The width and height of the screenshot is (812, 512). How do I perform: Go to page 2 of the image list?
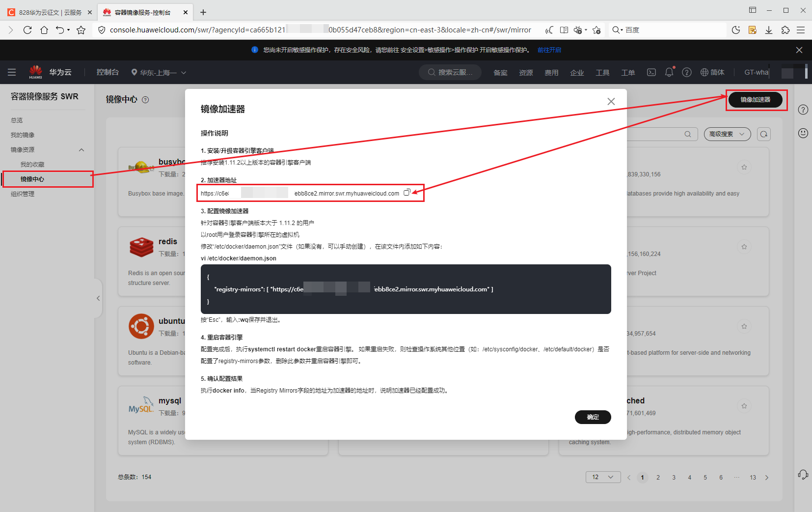click(658, 478)
